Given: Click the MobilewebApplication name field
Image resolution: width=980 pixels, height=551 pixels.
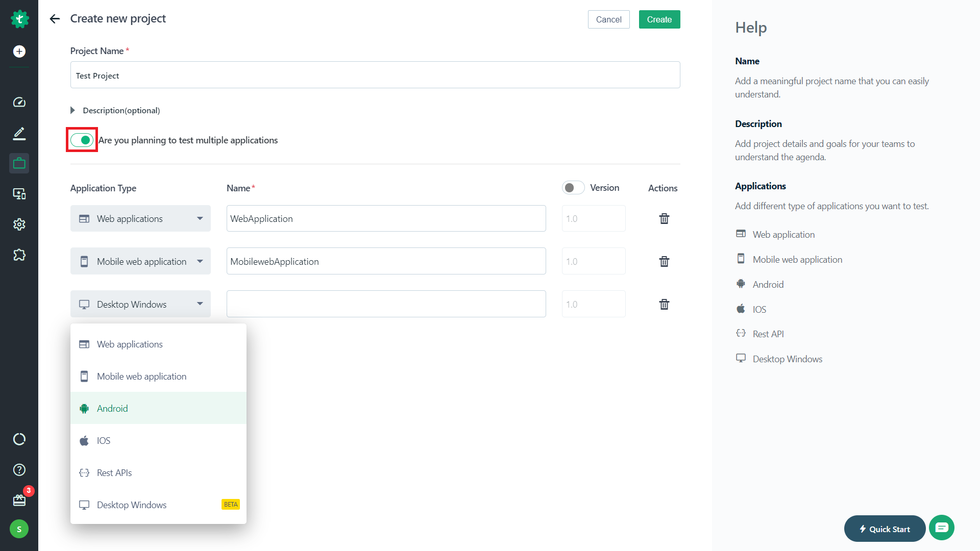Looking at the screenshot, I should click(386, 261).
